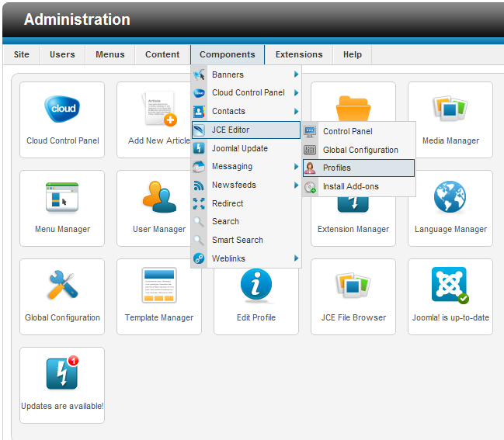Open the JCE File Browser icon
The width and height of the screenshot is (504, 440).
tap(353, 285)
